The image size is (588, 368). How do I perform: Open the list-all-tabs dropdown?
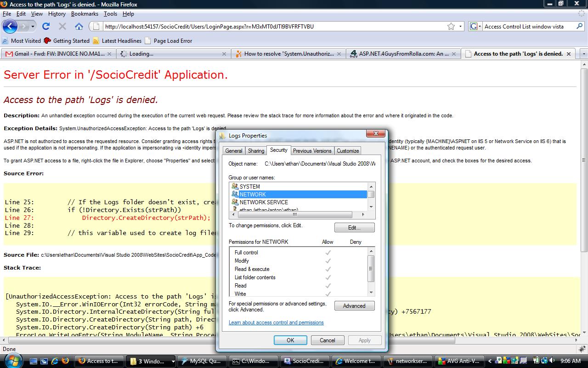[x=584, y=54]
